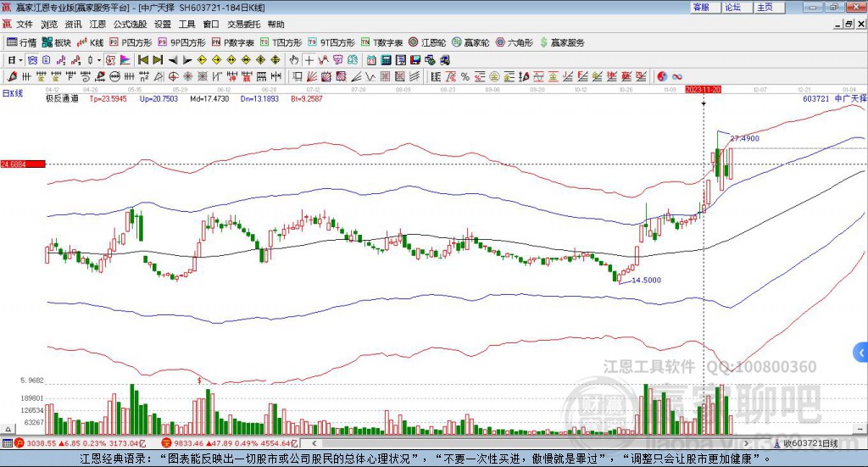Open 赢家服务 with the dollar icon
868x467 pixels.
(x=562, y=42)
